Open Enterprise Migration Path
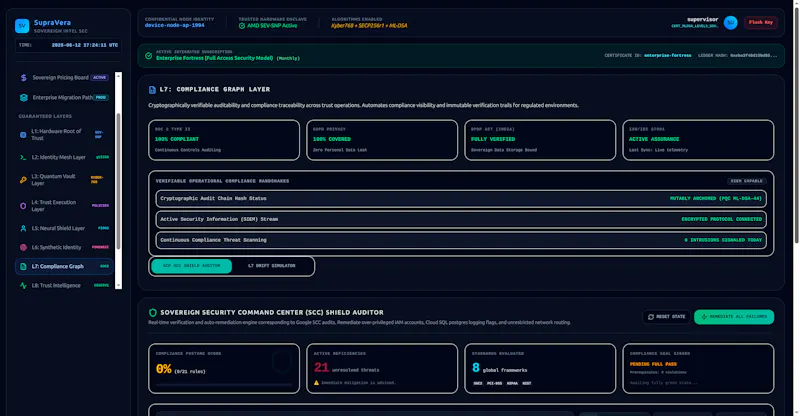Screen dimensions: 800x416 64,97
